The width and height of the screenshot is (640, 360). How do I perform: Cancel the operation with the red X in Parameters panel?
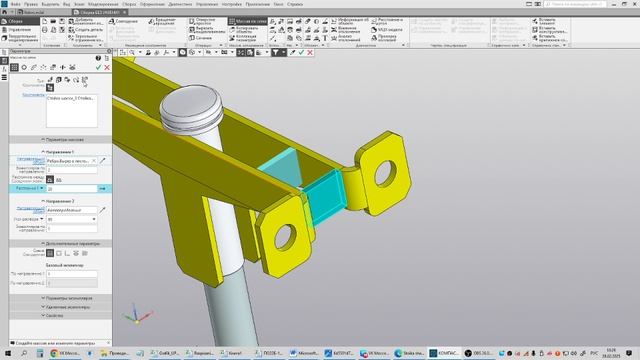click(x=107, y=67)
